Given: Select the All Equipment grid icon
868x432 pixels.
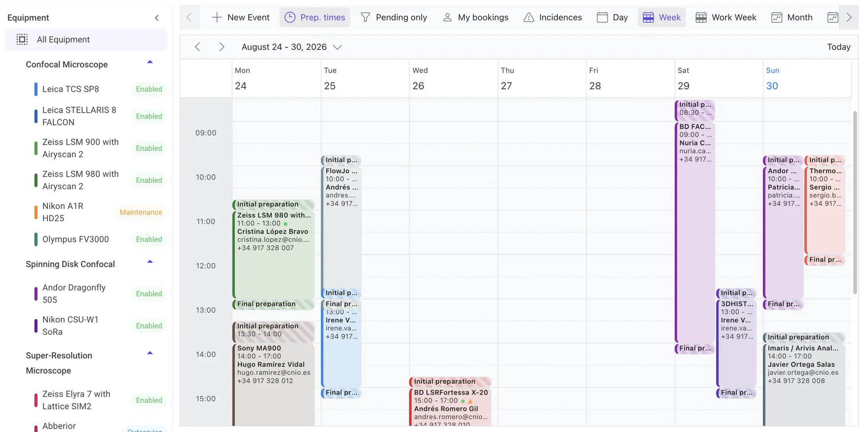Looking at the screenshot, I should pyautogui.click(x=22, y=39).
